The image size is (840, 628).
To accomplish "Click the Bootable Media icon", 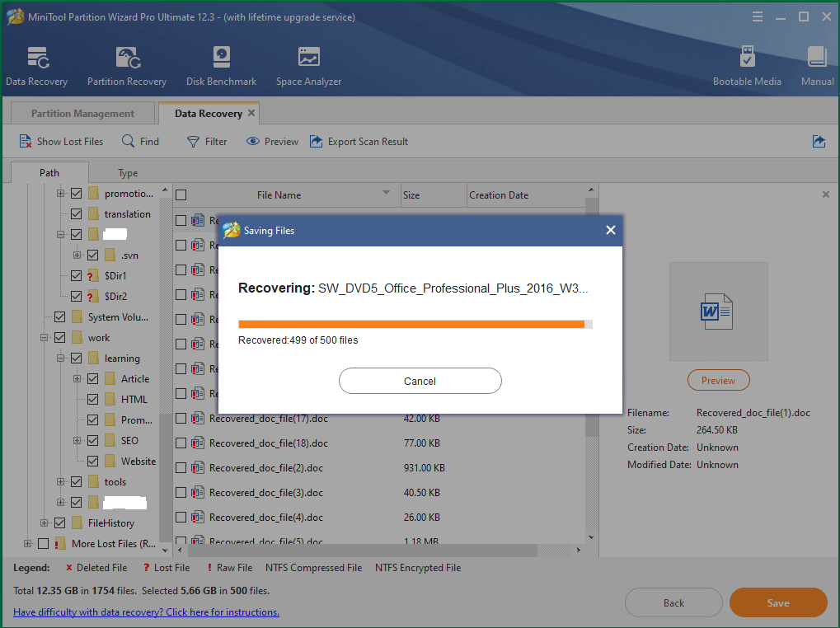I will pyautogui.click(x=747, y=58).
